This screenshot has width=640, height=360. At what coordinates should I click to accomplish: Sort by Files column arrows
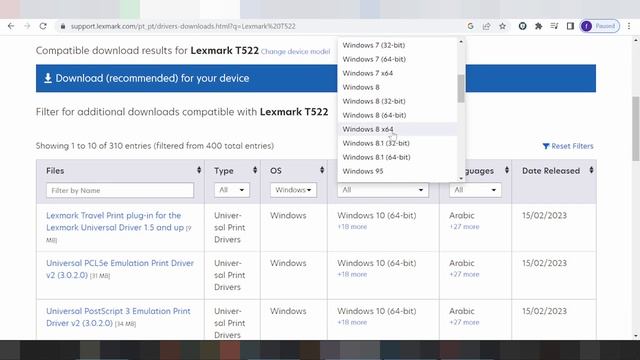(x=199, y=170)
